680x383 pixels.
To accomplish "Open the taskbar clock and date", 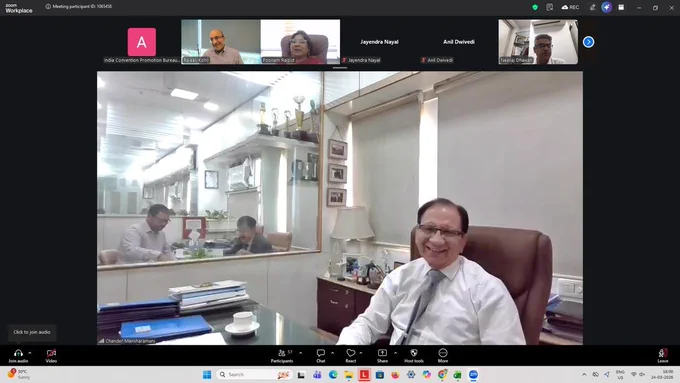I will [x=662, y=375].
